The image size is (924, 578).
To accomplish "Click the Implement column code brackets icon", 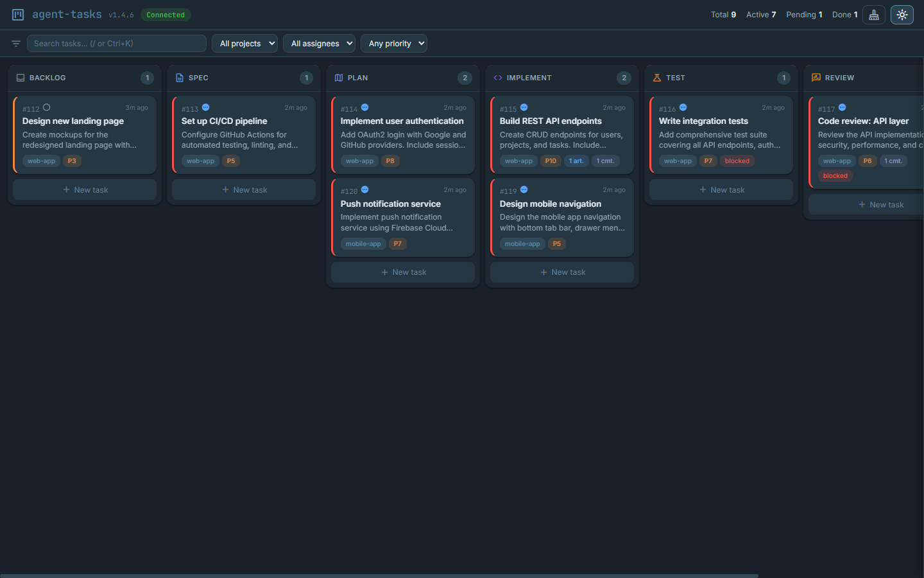I will [x=497, y=77].
